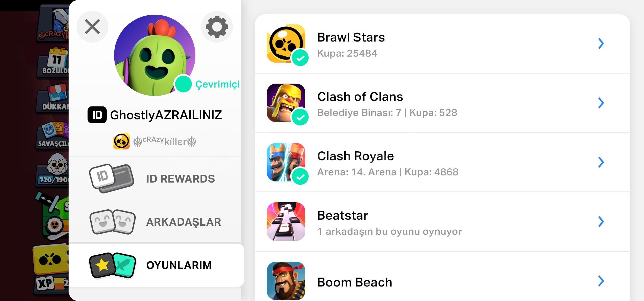The image size is (644, 301).
Task: Tap the Brawl Stars club skull icon
Action: click(121, 141)
